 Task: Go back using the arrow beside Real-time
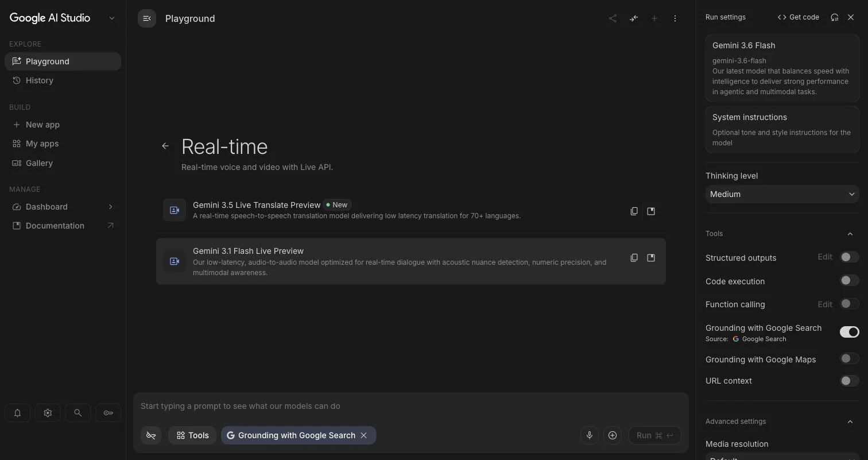165,146
